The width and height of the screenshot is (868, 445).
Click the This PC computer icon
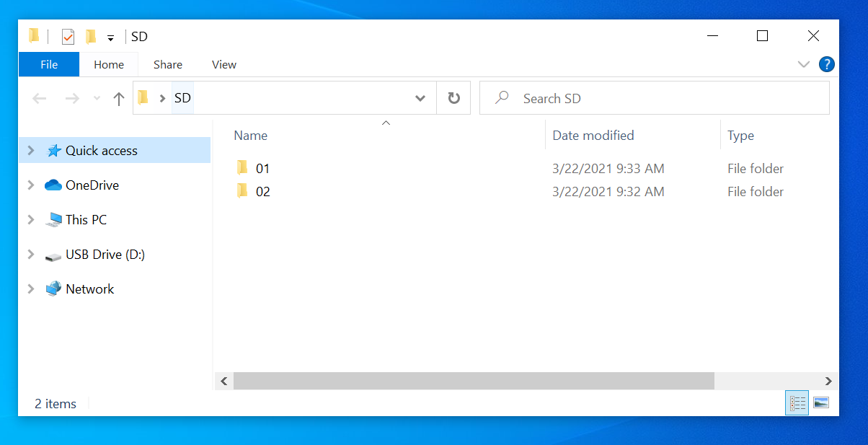[53, 220]
